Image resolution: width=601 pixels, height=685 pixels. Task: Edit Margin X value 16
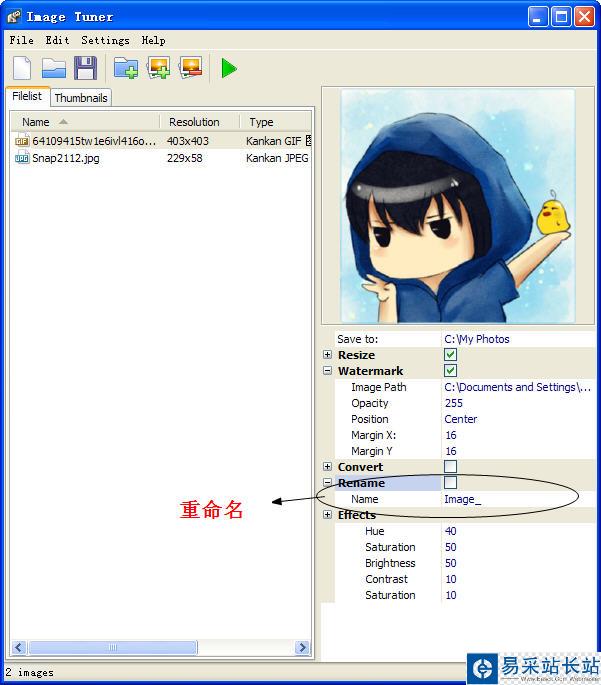tap(518, 435)
